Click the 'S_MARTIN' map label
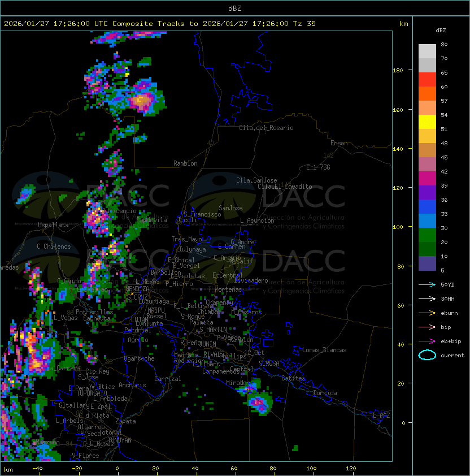 coord(213,330)
